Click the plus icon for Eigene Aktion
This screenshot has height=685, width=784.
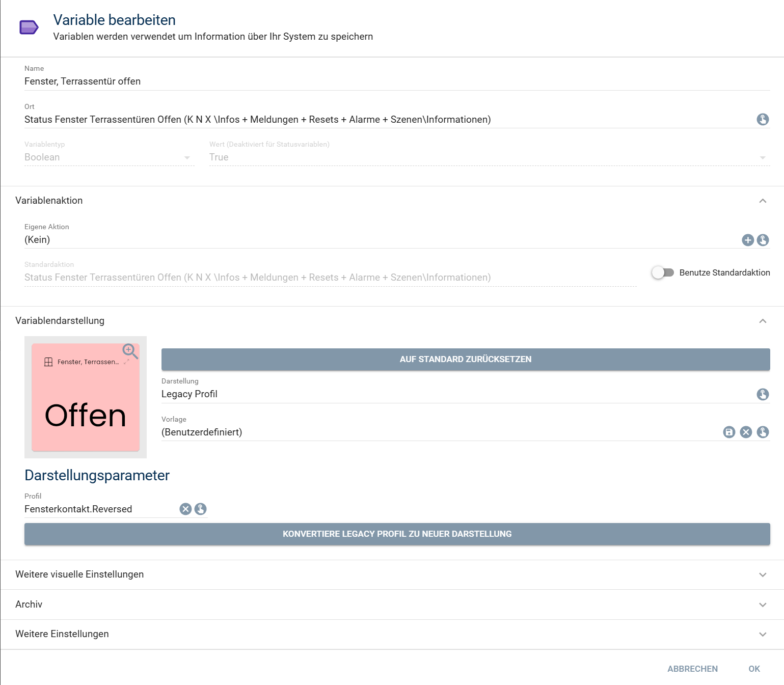(x=747, y=240)
